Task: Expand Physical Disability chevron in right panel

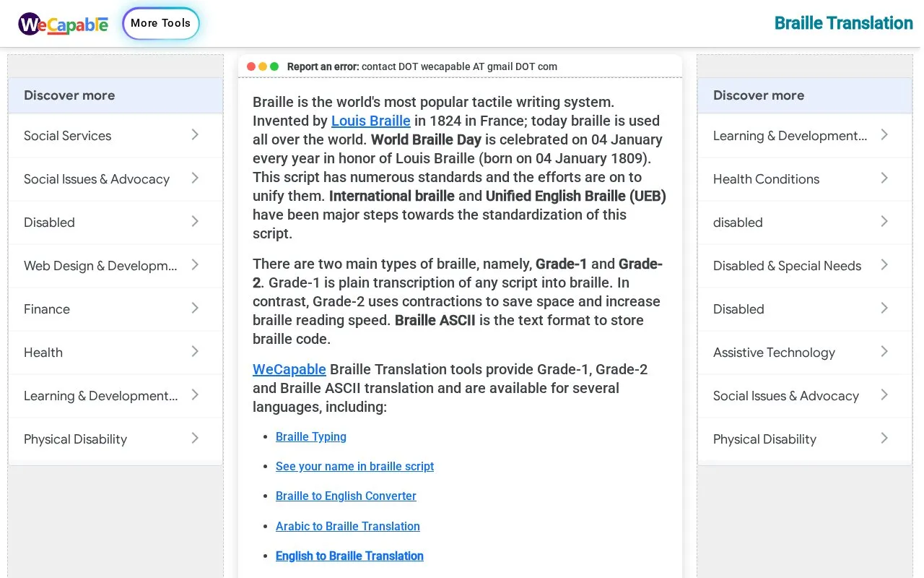Action: (884, 438)
